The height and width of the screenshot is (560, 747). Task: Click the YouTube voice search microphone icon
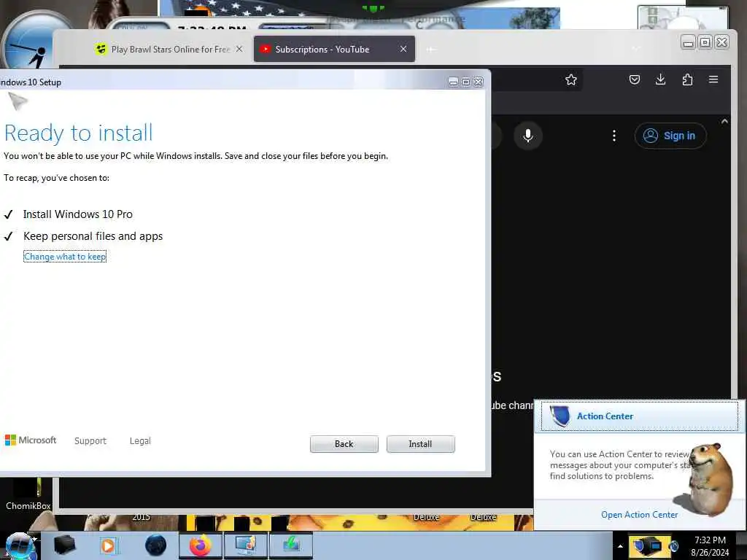pyautogui.click(x=528, y=136)
